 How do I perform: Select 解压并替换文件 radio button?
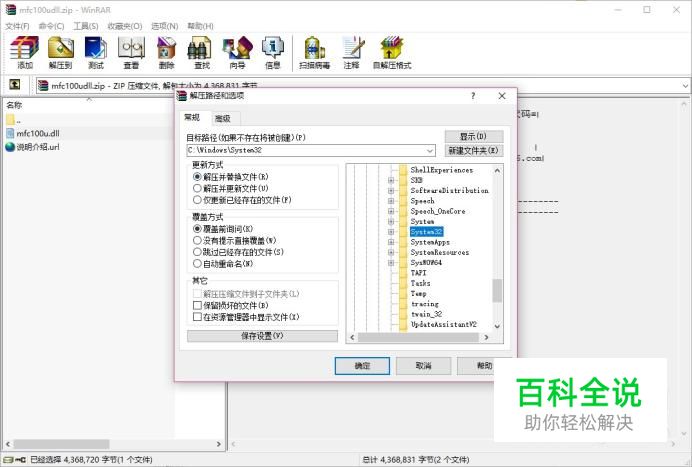click(x=197, y=177)
